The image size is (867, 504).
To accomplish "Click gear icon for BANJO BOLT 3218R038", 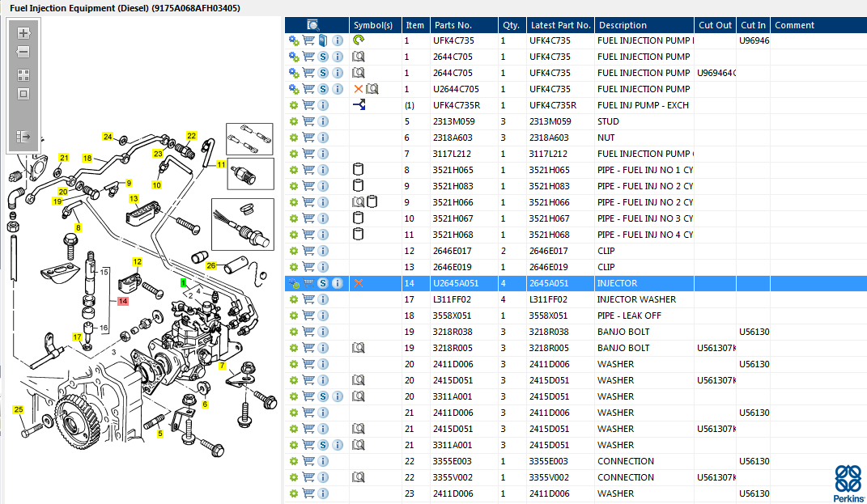I will pos(294,332).
